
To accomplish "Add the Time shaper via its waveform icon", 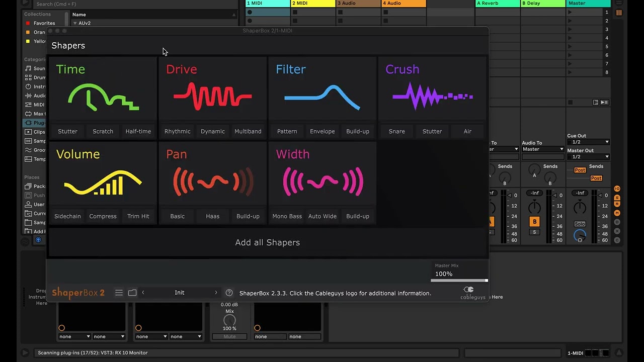I will tap(103, 97).
